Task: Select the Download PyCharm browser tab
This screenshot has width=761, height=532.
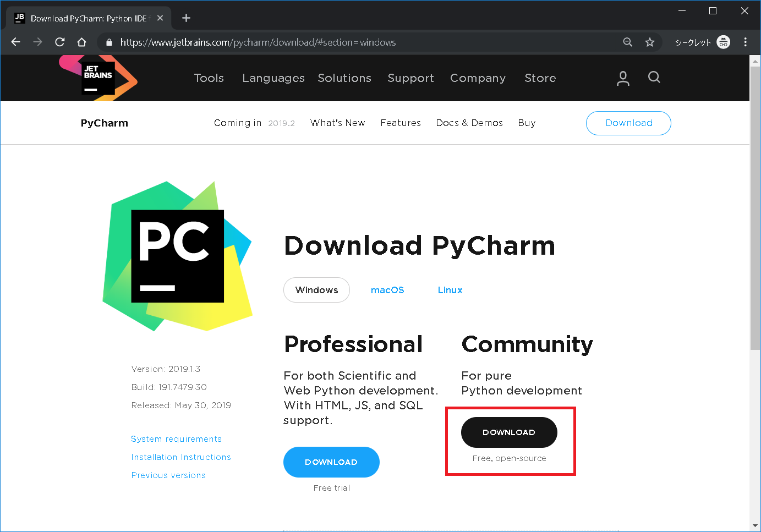Action: (x=89, y=18)
